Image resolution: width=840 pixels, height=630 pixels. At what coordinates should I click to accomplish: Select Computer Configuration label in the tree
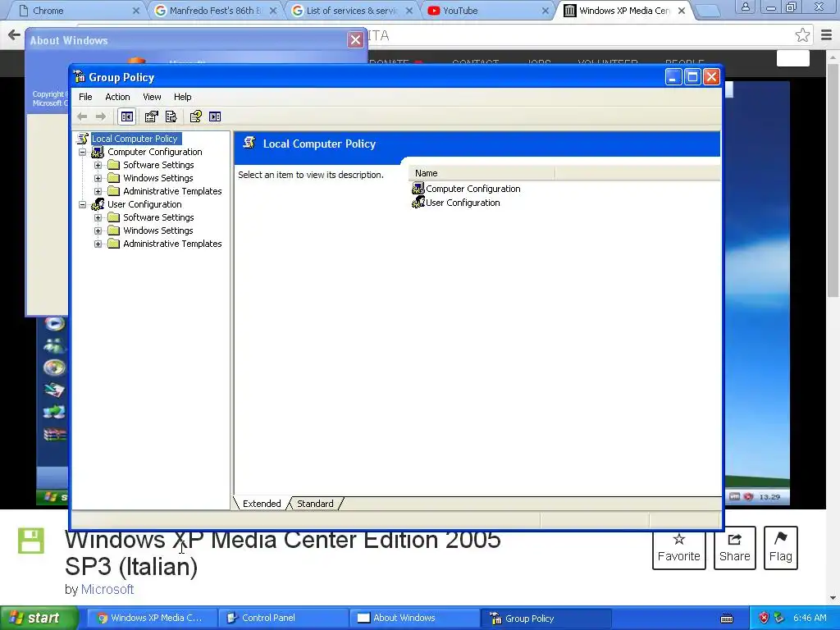coord(155,152)
